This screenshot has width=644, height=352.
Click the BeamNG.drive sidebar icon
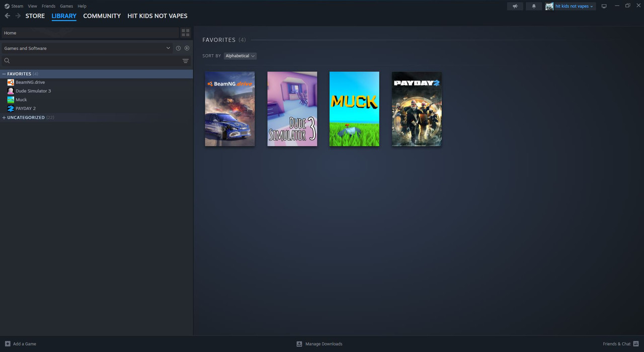tap(11, 82)
